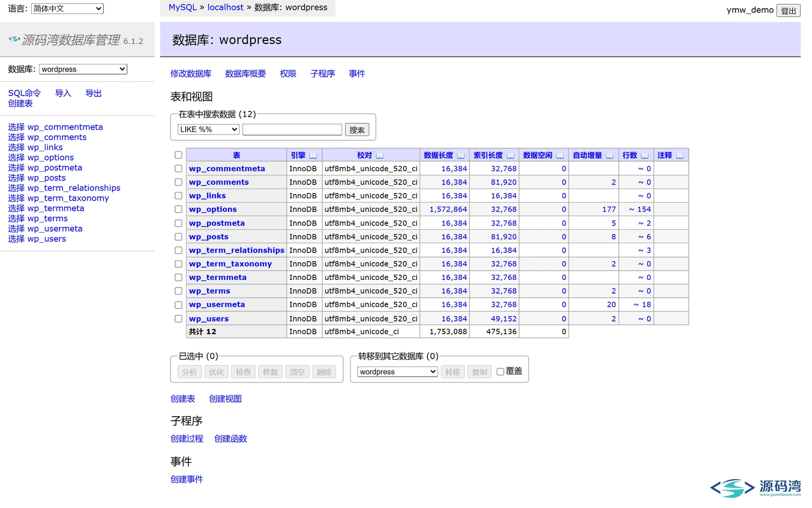The image size is (812, 508).
Task: Open help icon next to 数据长度 column
Action: click(x=461, y=155)
